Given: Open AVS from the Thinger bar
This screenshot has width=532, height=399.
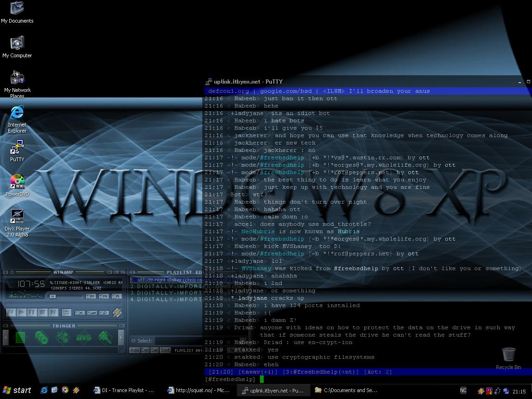Looking at the screenshot, I should tap(84, 337).
